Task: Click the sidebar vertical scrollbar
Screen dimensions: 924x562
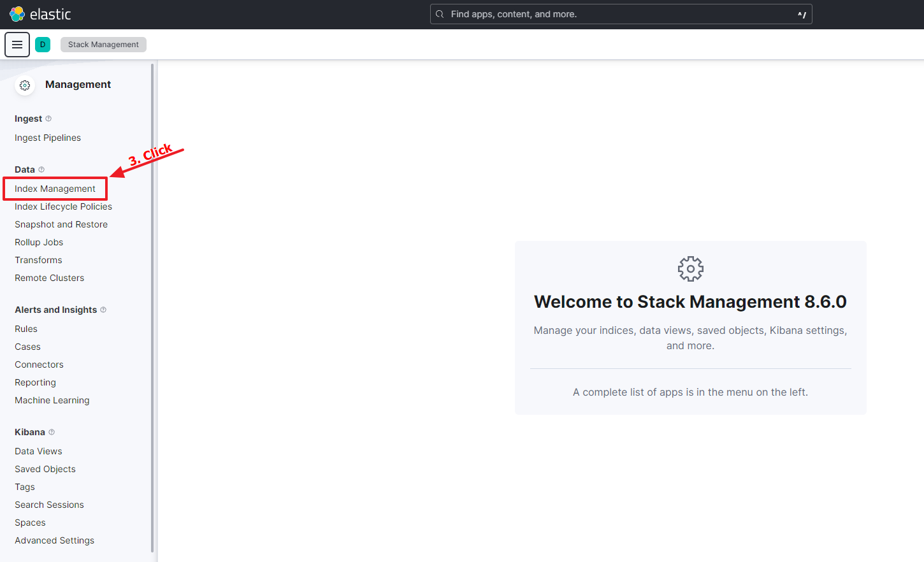Action: point(152,308)
